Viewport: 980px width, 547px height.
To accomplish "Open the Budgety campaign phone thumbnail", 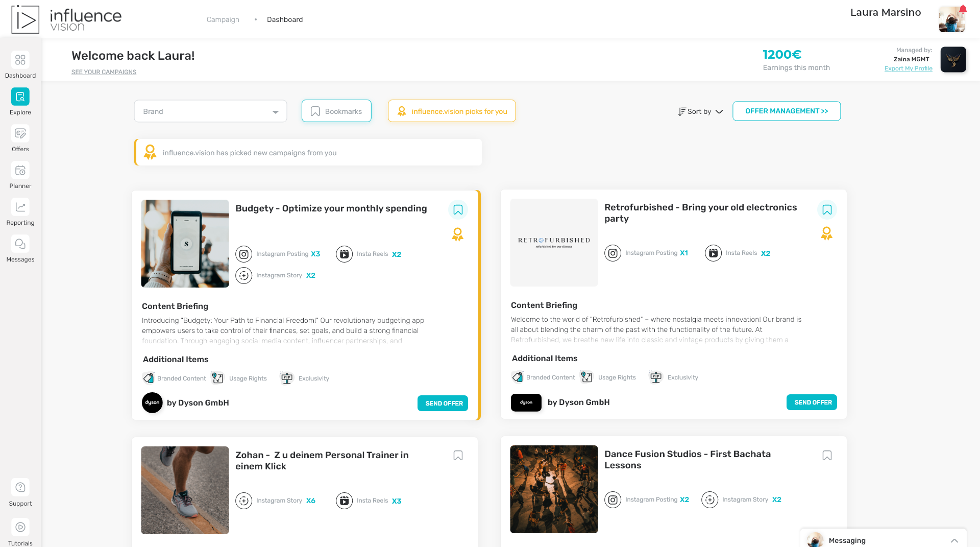I will 185,244.
